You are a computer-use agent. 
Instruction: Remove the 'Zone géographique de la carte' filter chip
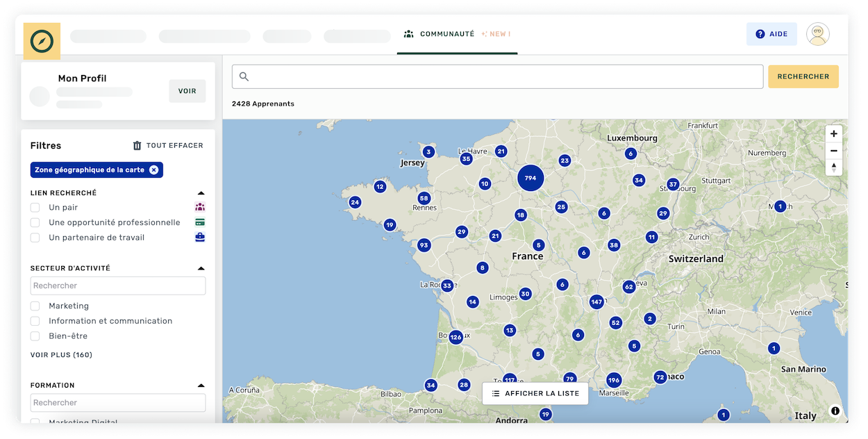[153, 169]
